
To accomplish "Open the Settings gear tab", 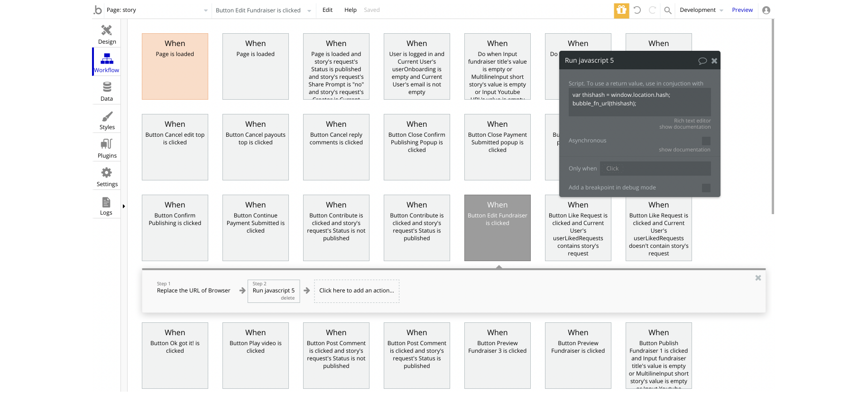I will (x=107, y=177).
